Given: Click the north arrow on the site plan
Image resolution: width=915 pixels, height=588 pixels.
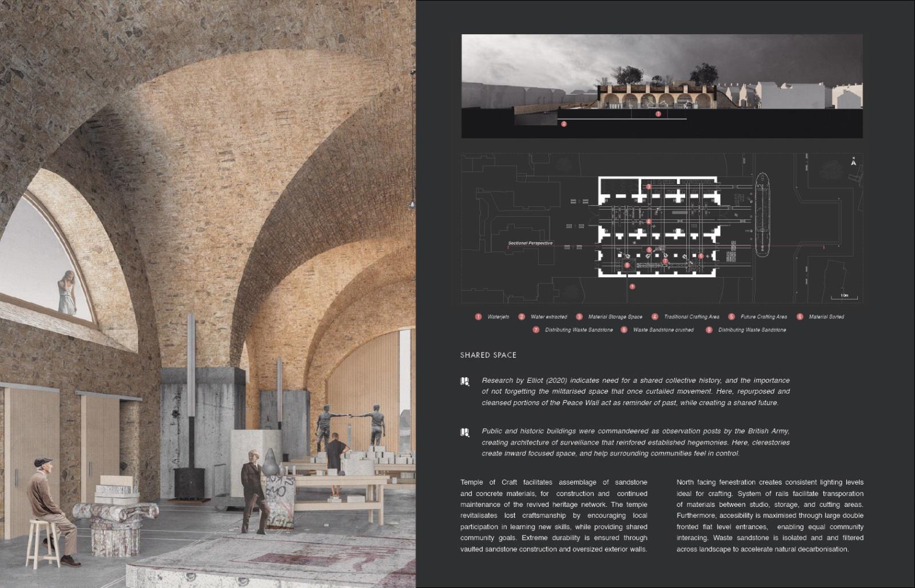Looking at the screenshot, I should point(853,162).
